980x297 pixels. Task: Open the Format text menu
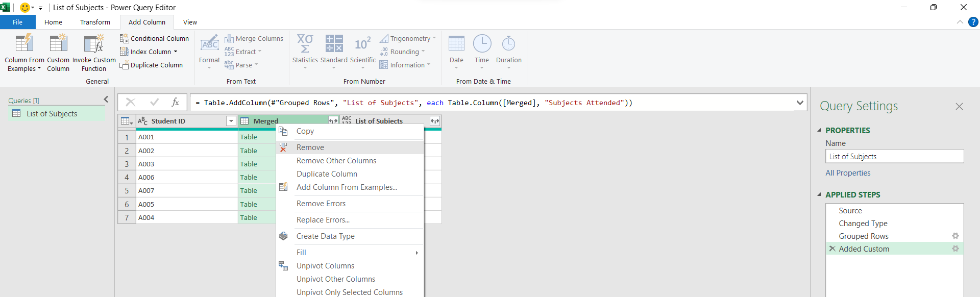click(x=209, y=52)
